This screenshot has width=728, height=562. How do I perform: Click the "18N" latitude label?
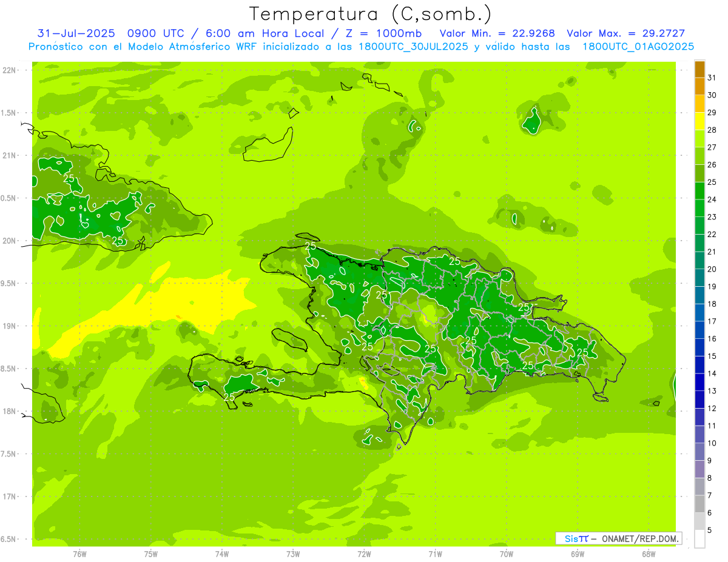[x=10, y=411]
